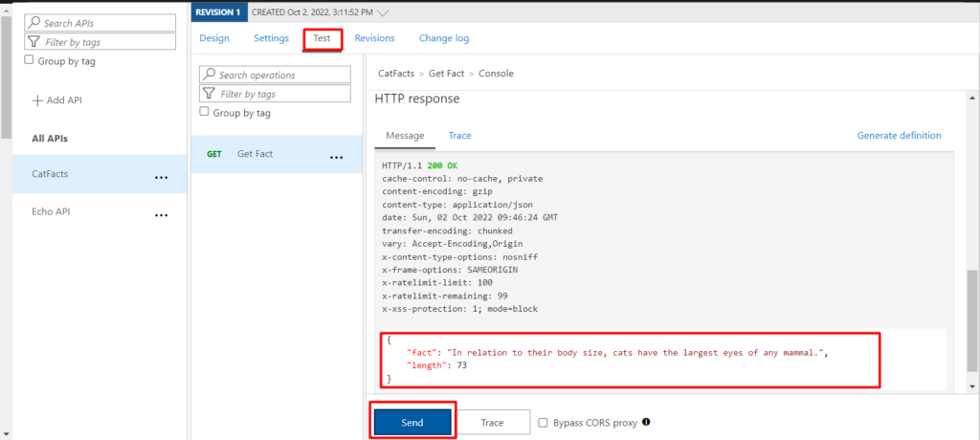This screenshot has height=440, width=980.
Task: Click the funnel icon in APIs tag filter
Action: [x=35, y=42]
